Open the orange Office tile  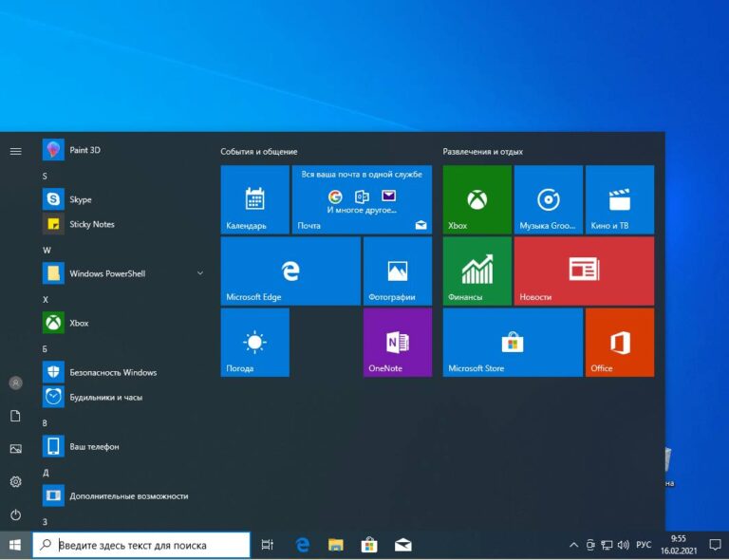(x=620, y=343)
